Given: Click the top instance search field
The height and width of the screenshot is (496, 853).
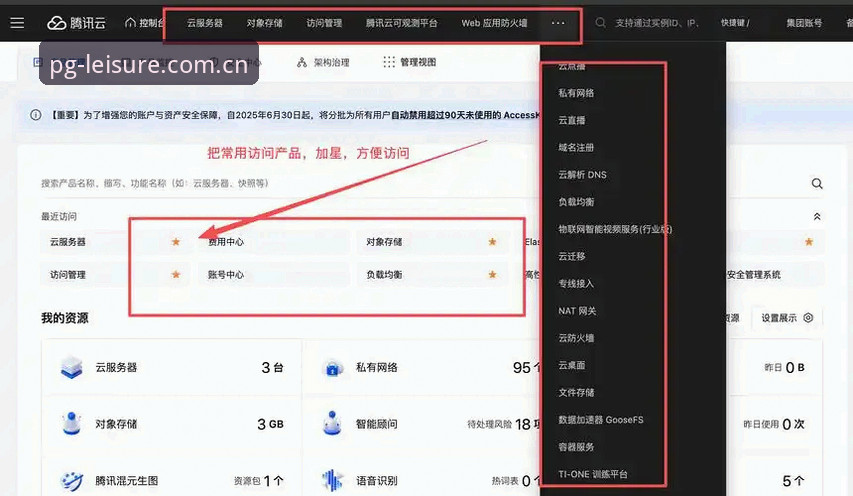Looking at the screenshot, I should click(x=657, y=23).
